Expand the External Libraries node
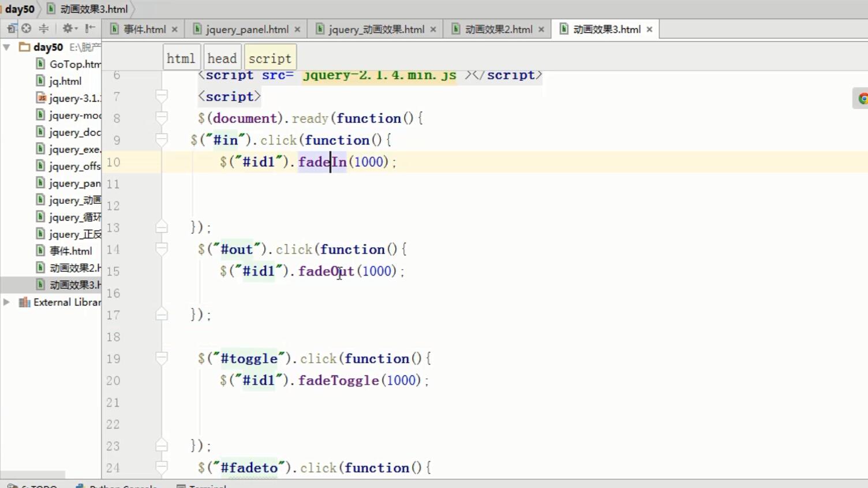 [7, 302]
